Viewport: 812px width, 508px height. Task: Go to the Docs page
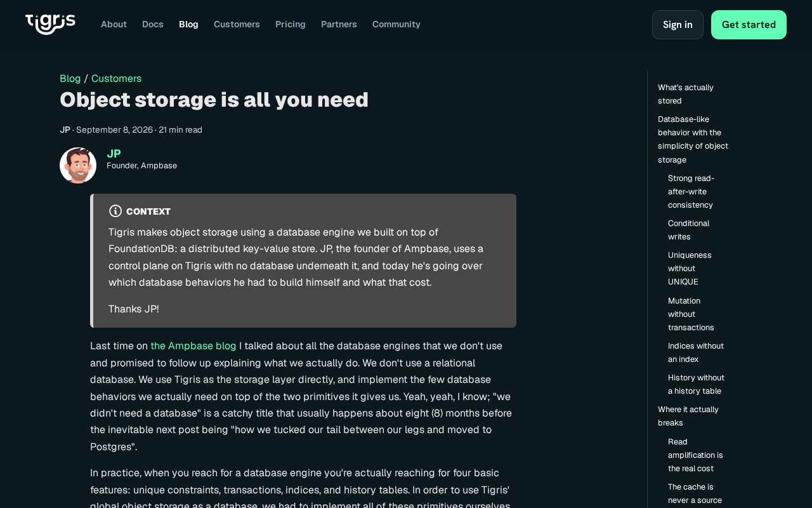click(x=153, y=24)
